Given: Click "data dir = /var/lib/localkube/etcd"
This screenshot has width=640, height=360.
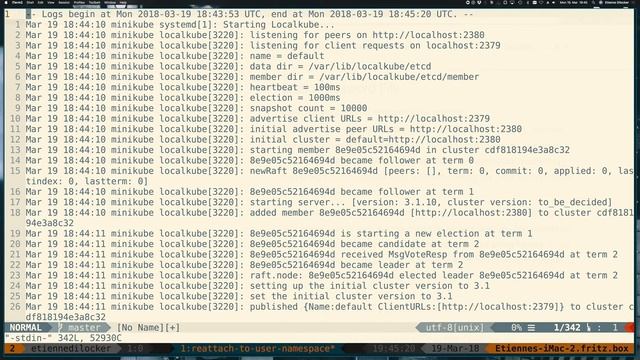Looking at the screenshot, I should (x=340, y=67).
